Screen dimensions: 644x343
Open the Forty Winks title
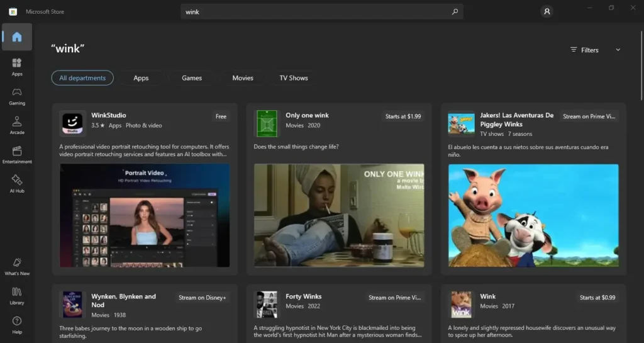click(x=304, y=296)
